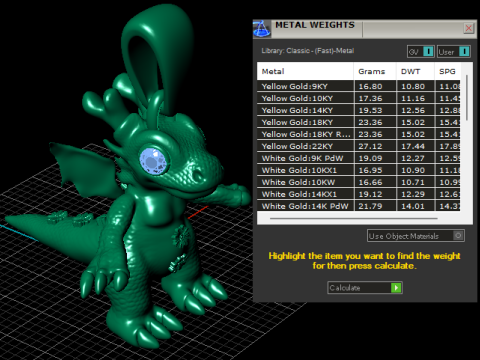Click the horizontal scrollbar under metal list

click(354, 219)
